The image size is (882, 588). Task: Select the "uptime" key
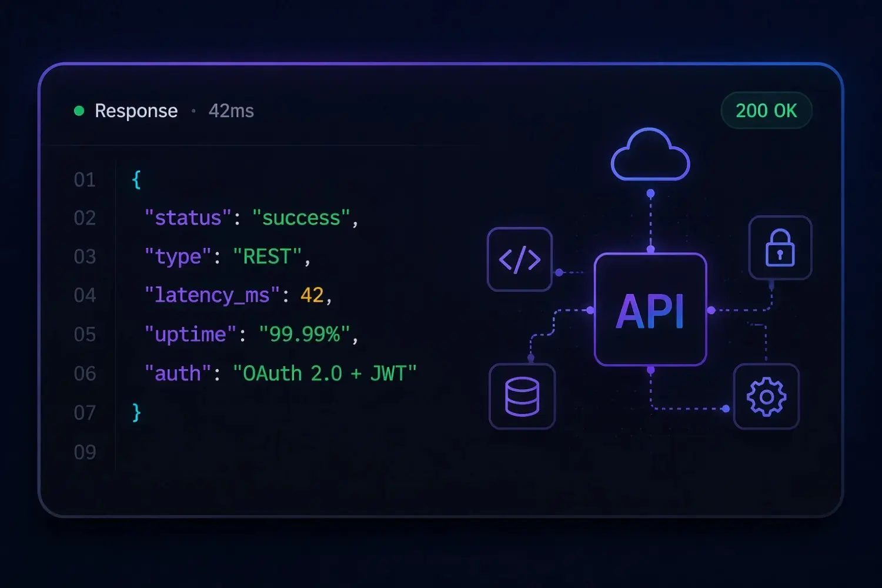pos(191,335)
